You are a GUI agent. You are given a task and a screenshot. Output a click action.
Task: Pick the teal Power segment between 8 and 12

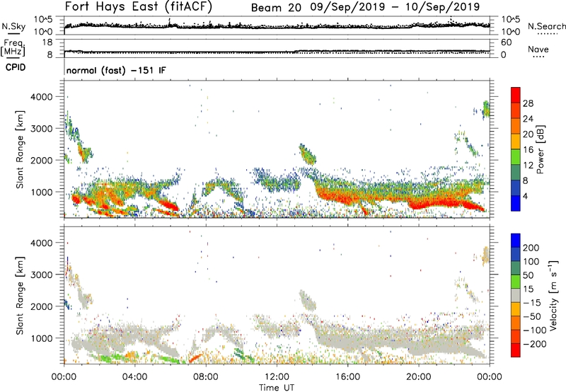[516, 172]
